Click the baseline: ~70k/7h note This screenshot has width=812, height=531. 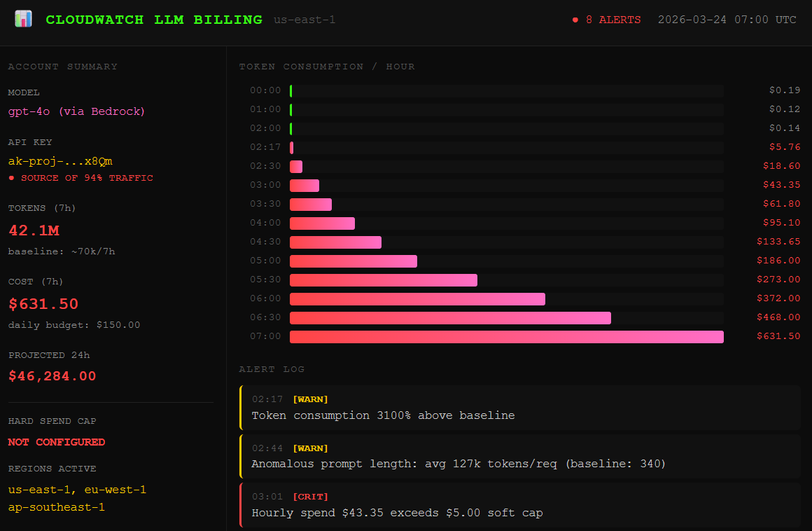pyautogui.click(x=62, y=251)
